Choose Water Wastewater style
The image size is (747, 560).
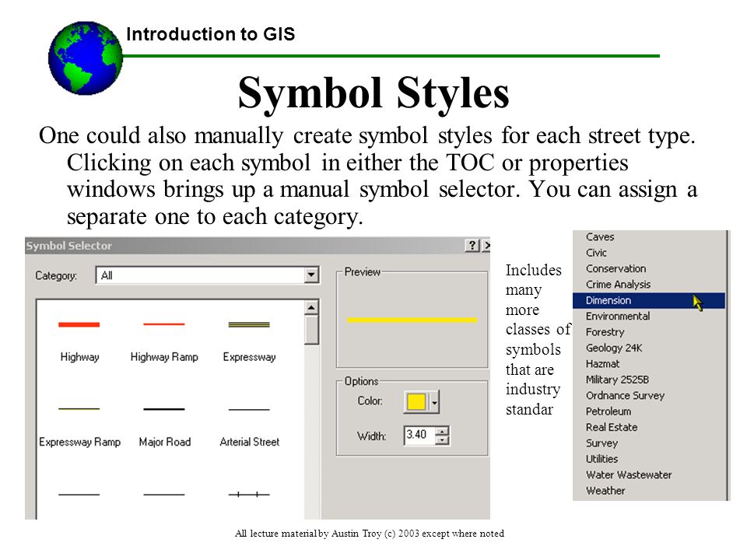tap(629, 474)
